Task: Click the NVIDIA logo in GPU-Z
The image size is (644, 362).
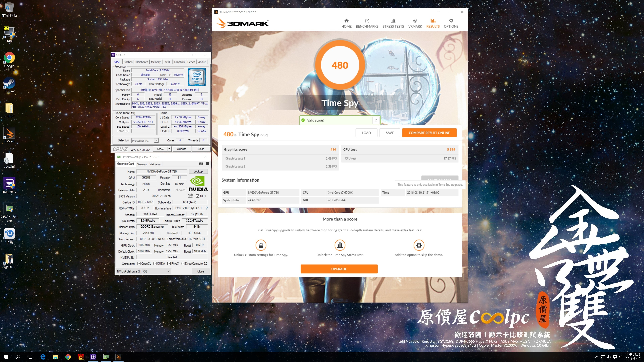Action: pos(198,184)
